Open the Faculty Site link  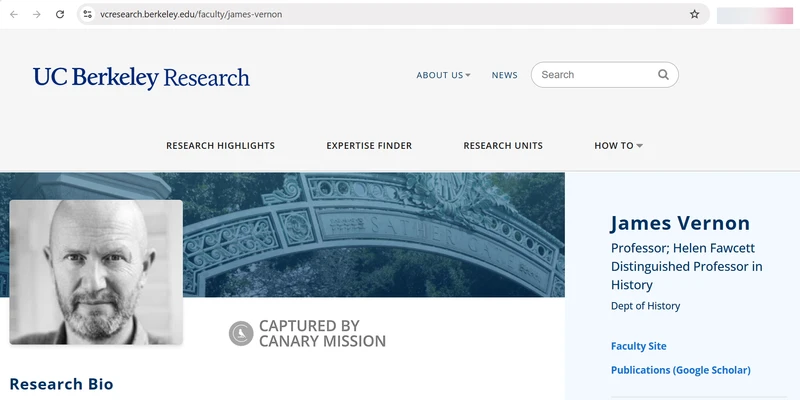pyautogui.click(x=639, y=346)
